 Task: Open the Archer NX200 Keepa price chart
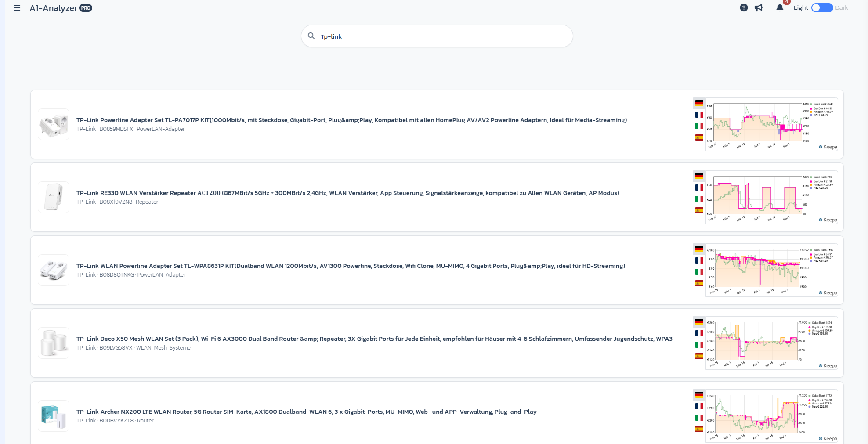pos(772,416)
